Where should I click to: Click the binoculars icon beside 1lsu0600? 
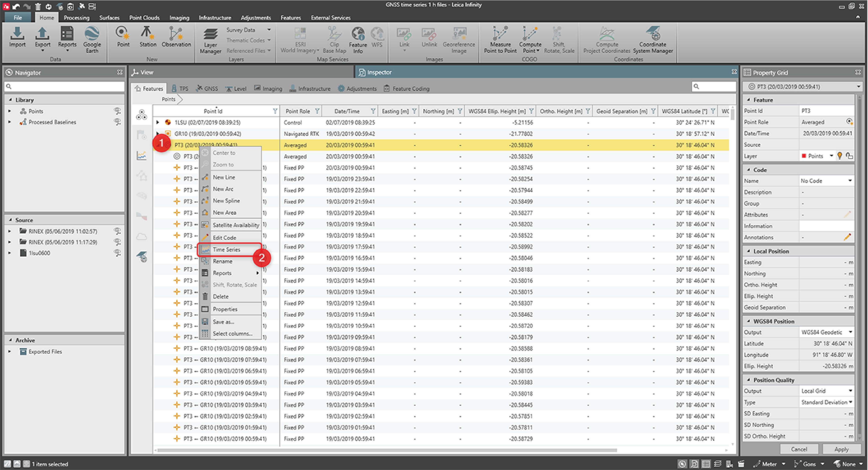pos(117,253)
